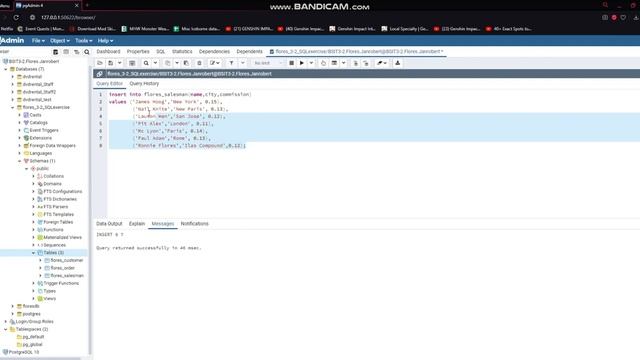
Task: Click the Save File icon in query toolbar
Action: [x=111, y=63]
